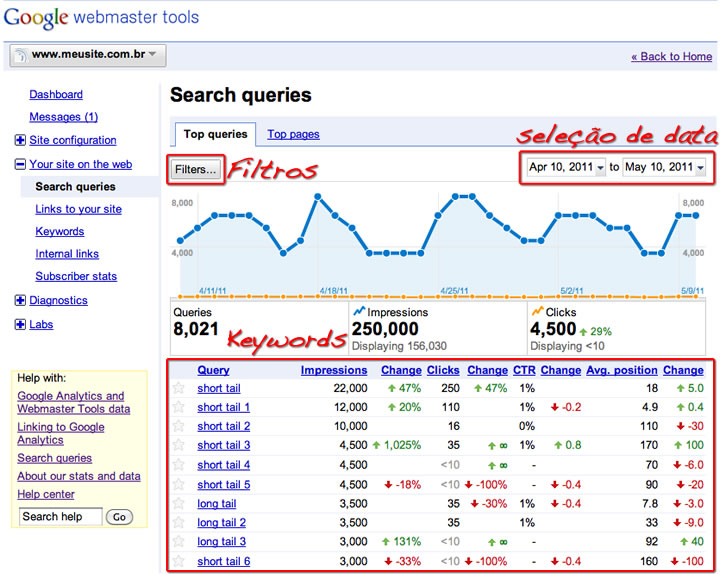Image resolution: width=720 pixels, height=574 pixels.
Task: Open the Apr 10, 2011 start date picker
Action: pos(567,167)
